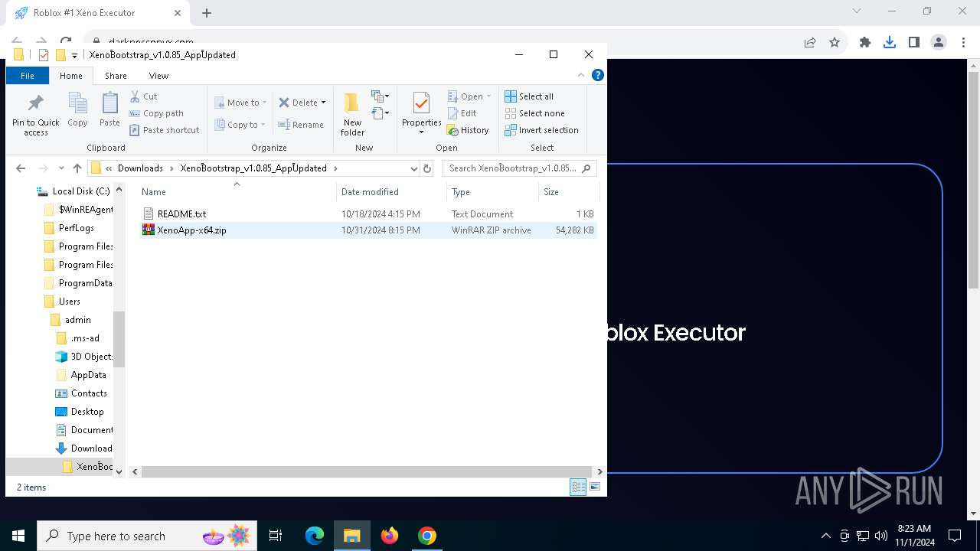Open file Properties
Image resolution: width=980 pixels, height=551 pixels.
(x=422, y=113)
